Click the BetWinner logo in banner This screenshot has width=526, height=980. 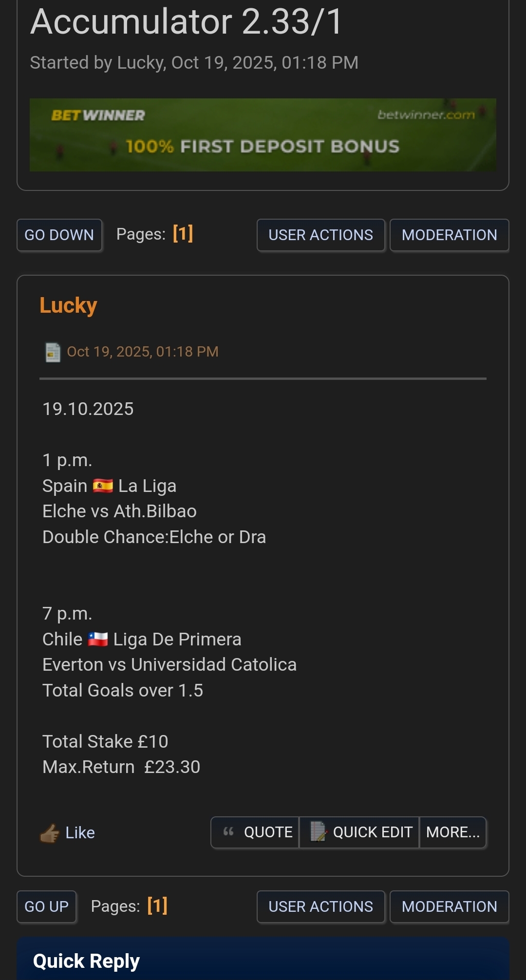click(x=98, y=115)
